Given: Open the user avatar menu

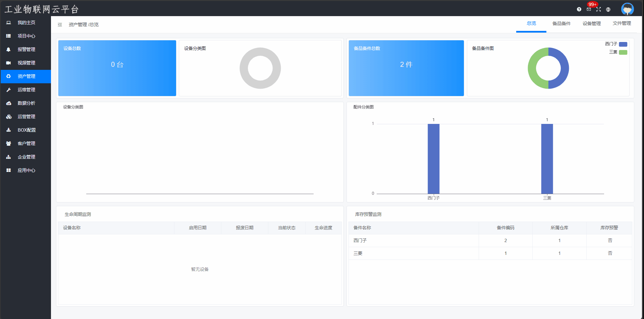Looking at the screenshot, I should (627, 9).
